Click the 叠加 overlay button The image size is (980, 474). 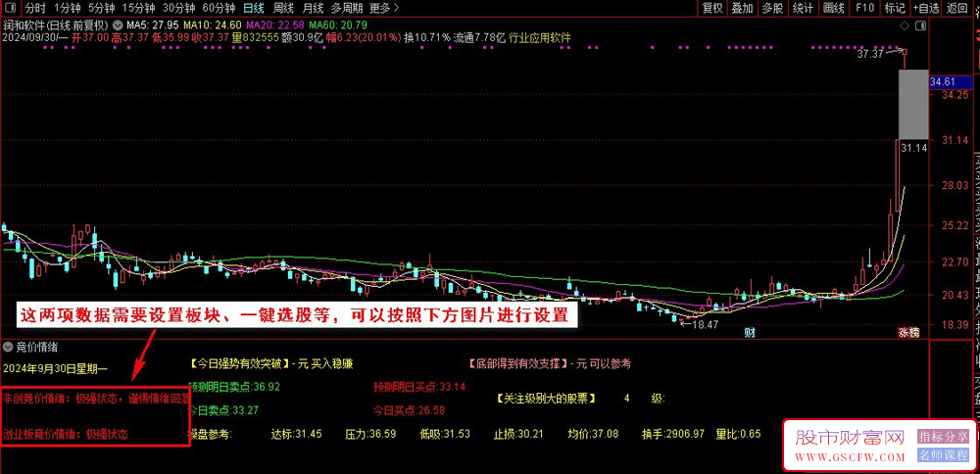(x=742, y=8)
